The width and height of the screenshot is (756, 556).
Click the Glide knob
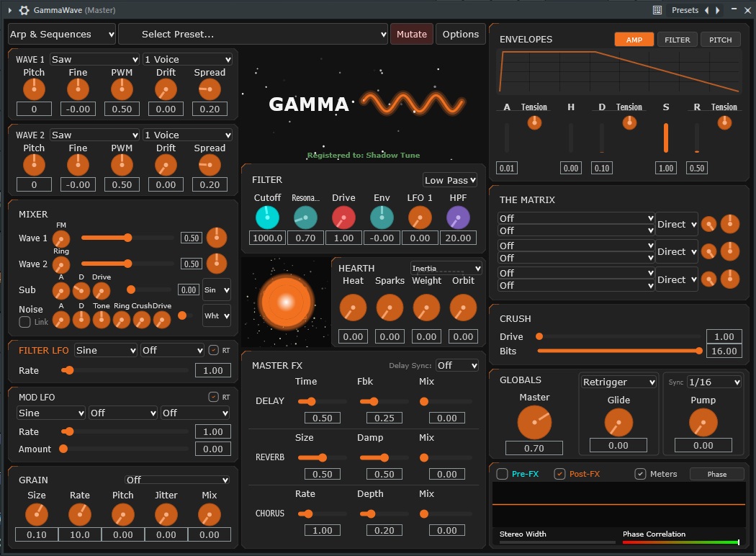[x=618, y=423]
